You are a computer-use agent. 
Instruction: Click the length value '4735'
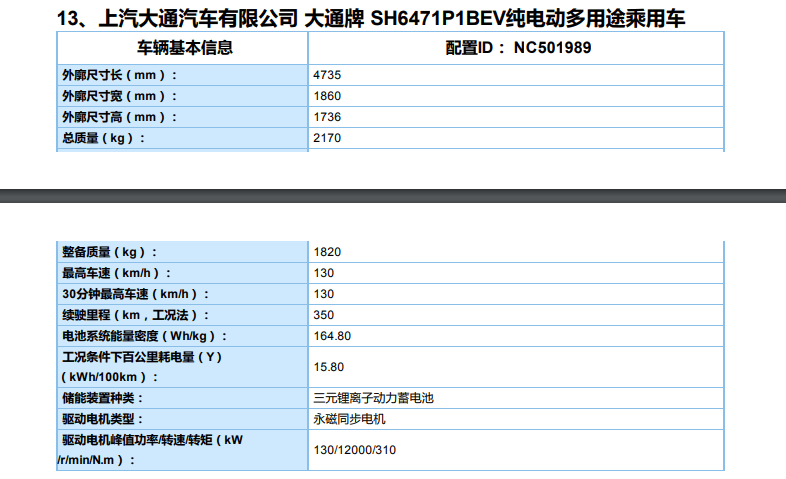click(x=327, y=75)
